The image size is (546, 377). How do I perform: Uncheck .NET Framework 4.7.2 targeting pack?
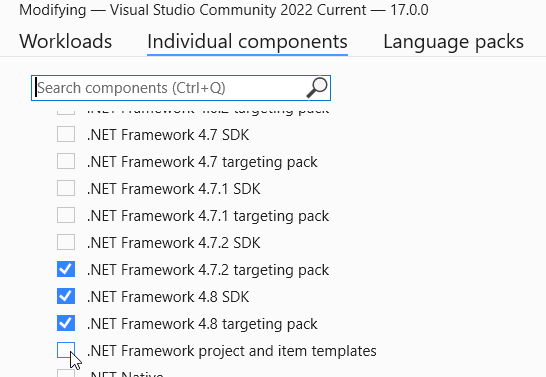(x=66, y=269)
